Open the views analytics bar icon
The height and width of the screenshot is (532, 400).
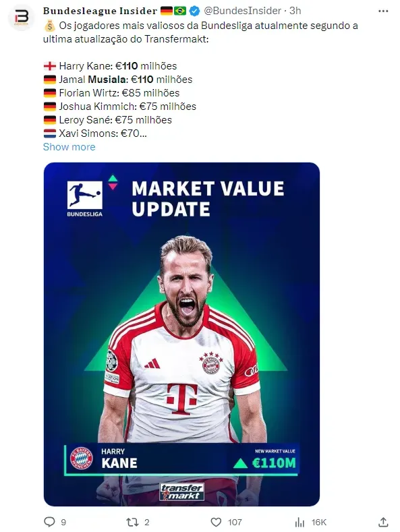pyautogui.click(x=299, y=522)
